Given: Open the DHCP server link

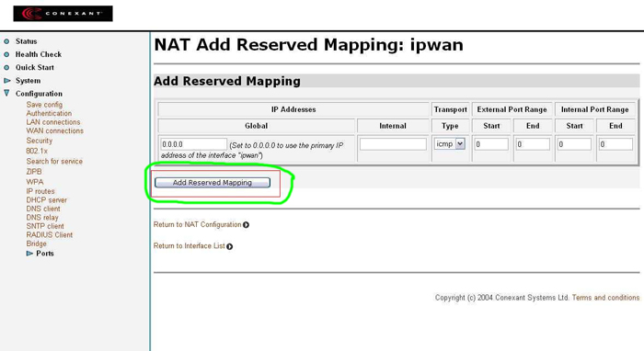Looking at the screenshot, I should (47, 200).
